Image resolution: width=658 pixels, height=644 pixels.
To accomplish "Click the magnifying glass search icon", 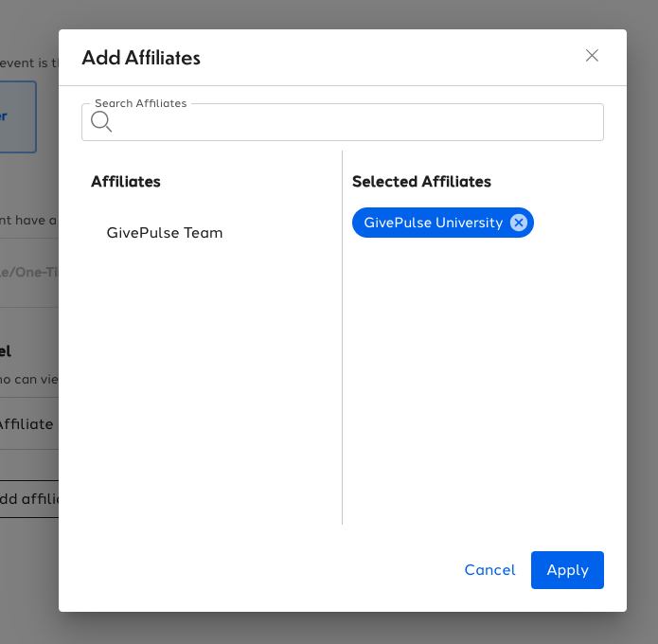I will coord(101,122).
